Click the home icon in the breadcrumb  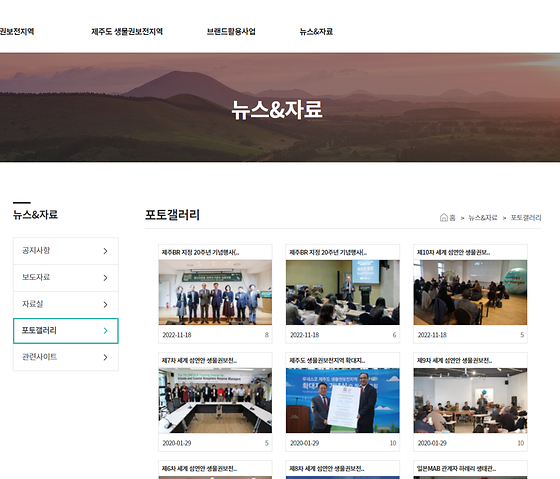coord(444,218)
